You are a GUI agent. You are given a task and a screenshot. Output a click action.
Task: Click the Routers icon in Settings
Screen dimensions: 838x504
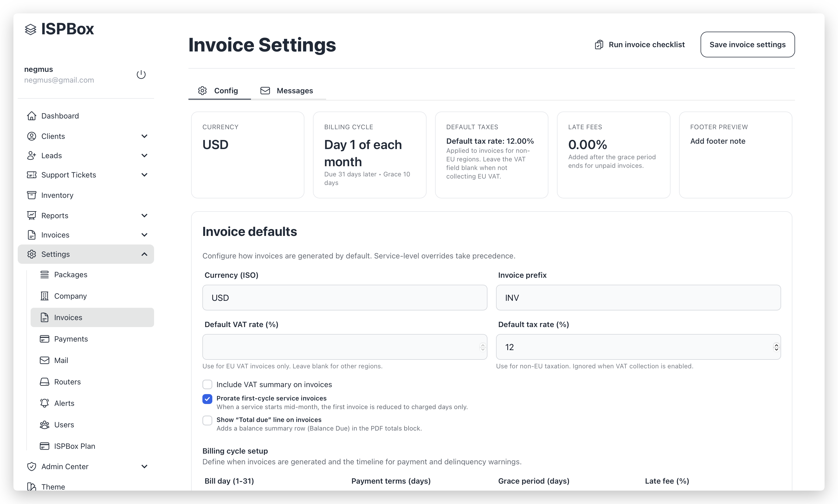pos(45,382)
